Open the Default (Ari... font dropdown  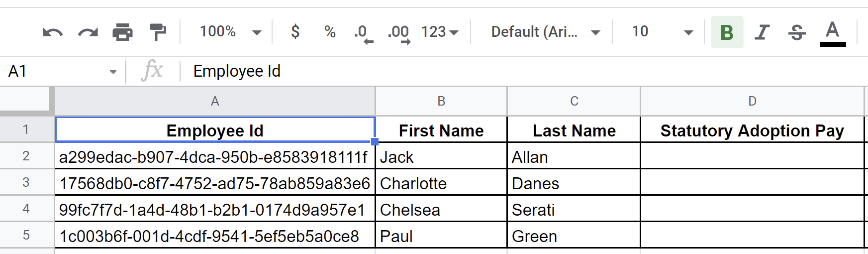pyautogui.click(x=546, y=32)
